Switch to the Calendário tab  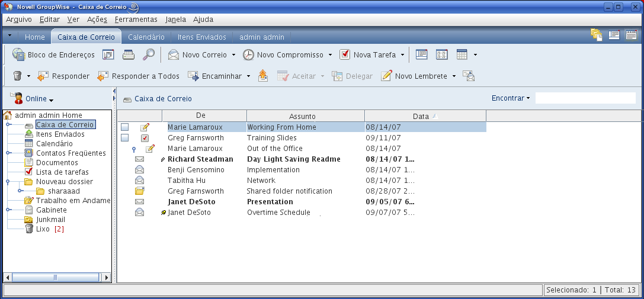(146, 37)
